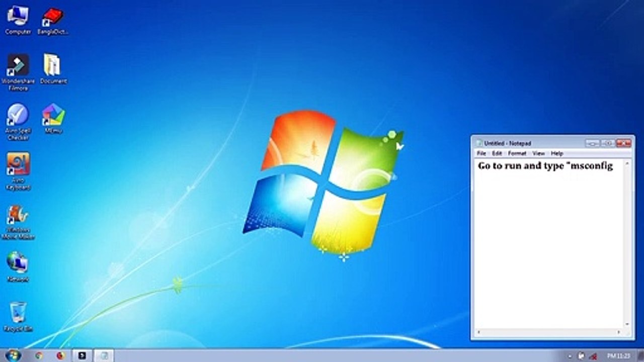Click the Show desktop button
The image size is (644, 362).
pos(640,355)
